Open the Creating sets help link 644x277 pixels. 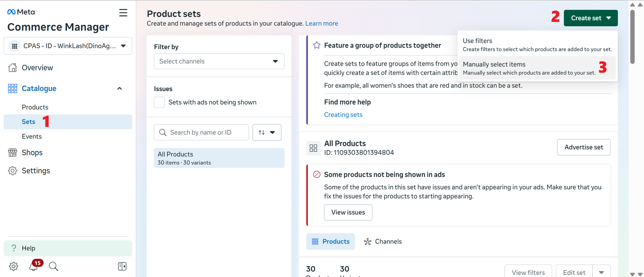pyautogui.click(x=343, y=115)
